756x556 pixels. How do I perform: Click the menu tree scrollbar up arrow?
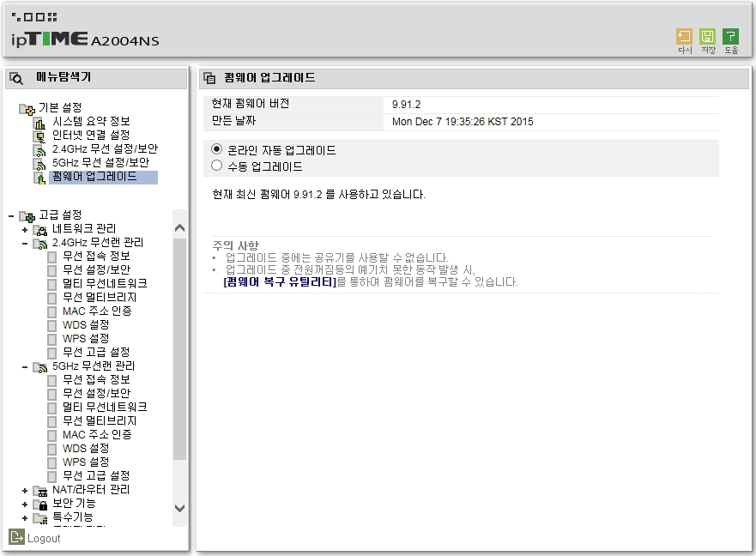pos(179,227)
